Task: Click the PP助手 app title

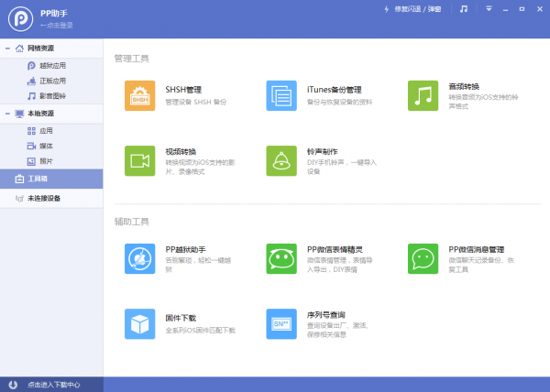Action: coord(54,14)
